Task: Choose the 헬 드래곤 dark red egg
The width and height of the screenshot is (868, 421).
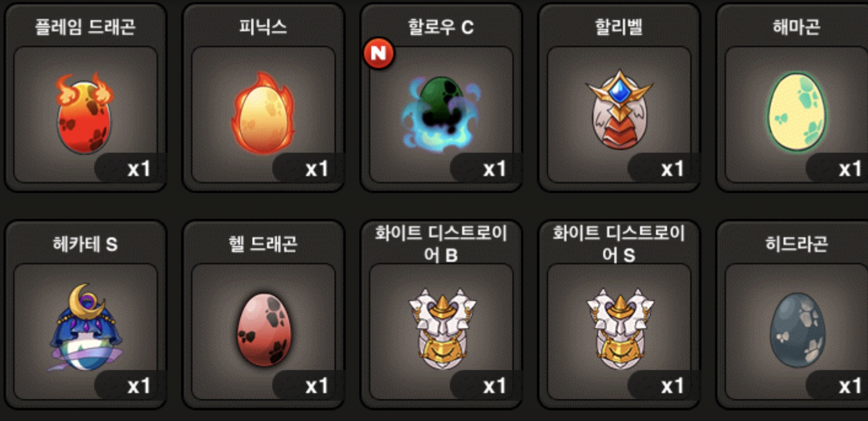Action: pos(263,330)
